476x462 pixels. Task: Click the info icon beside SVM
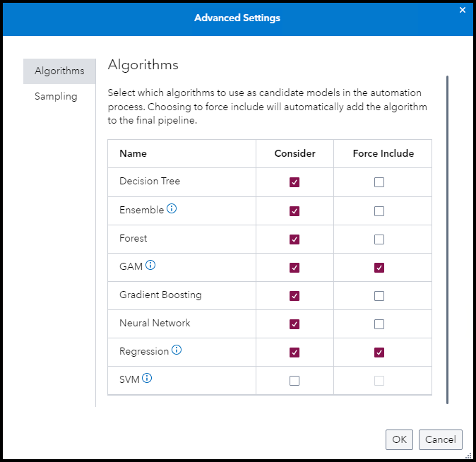(x=147, y=379)
